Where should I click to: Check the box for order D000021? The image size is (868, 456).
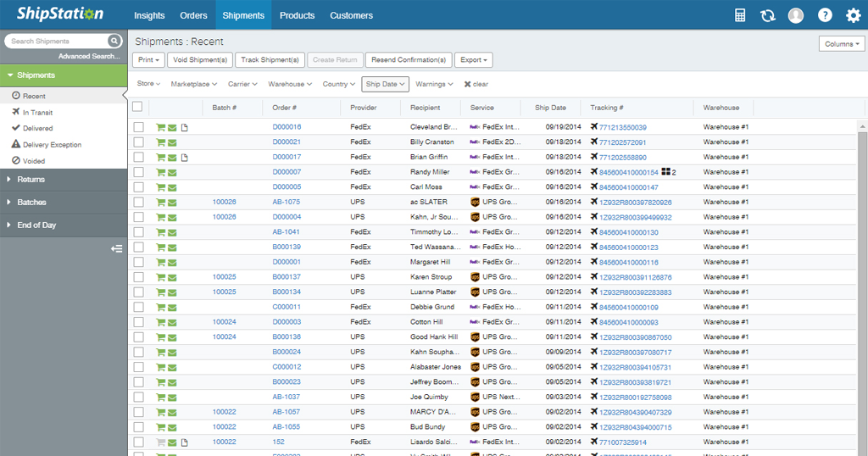click(138, 142)
